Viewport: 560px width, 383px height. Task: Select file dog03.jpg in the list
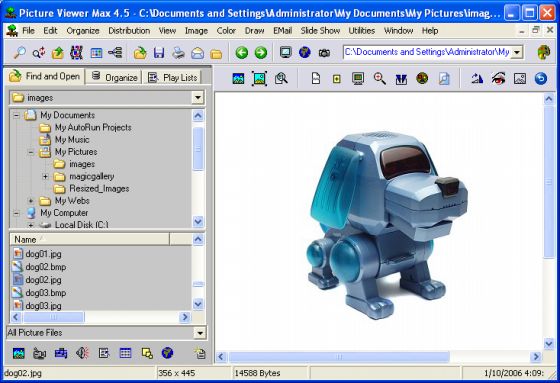43,305
